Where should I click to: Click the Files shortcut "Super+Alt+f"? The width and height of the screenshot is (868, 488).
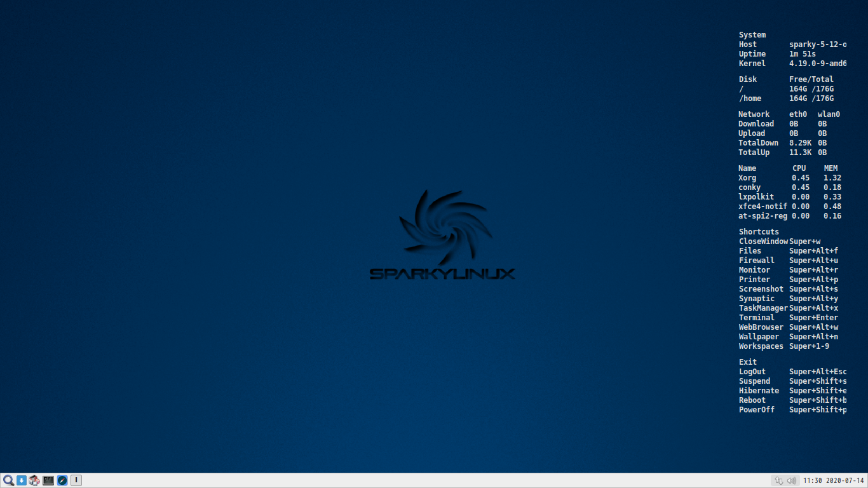coord(813,251)
